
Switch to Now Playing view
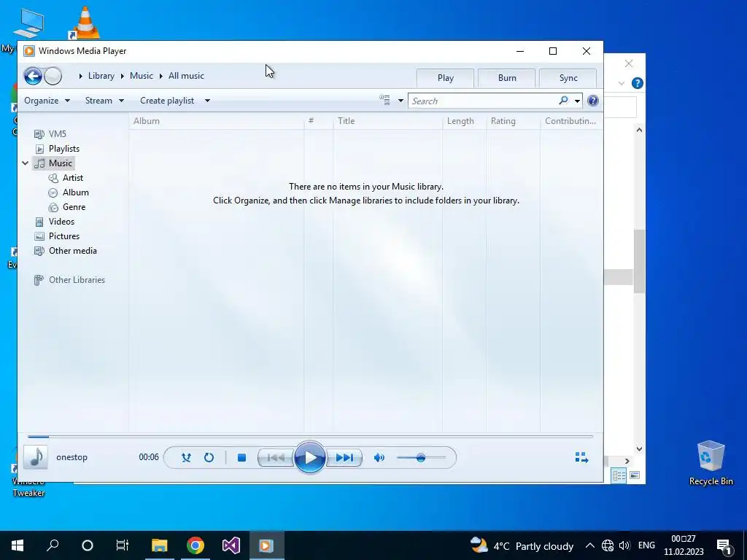(x=581, y=458)
